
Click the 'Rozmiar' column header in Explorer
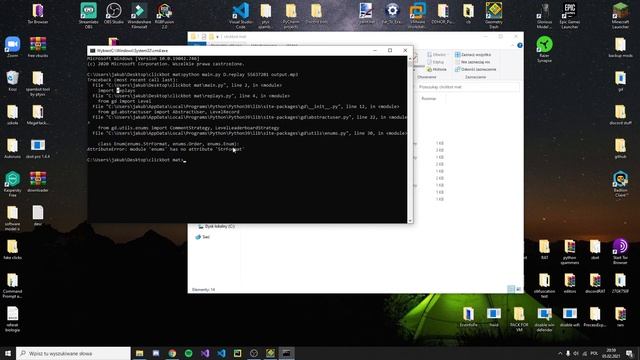point(429,98)
